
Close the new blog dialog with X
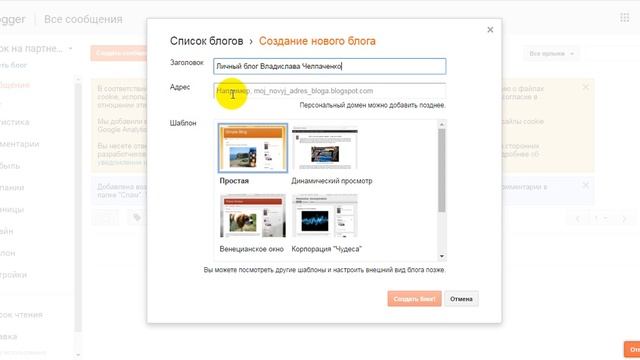[x=490, y=30]
